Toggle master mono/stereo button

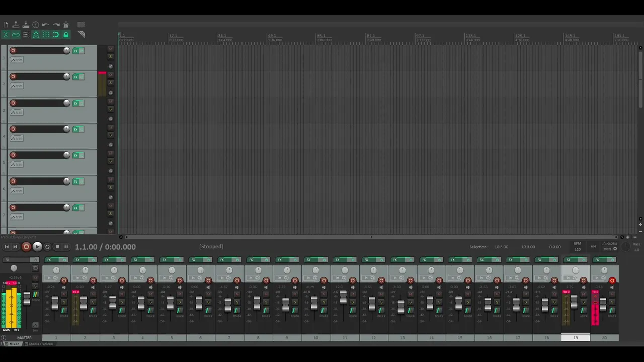coord(35,268)
